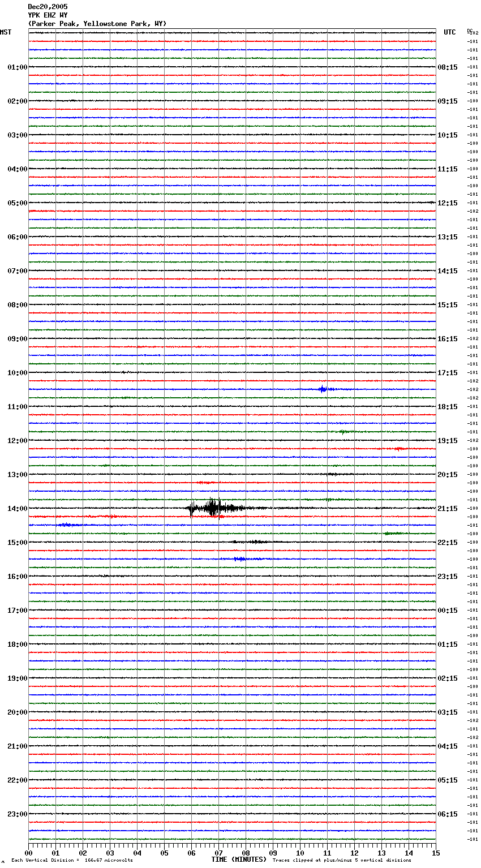
Task: Click the blue burst near minute 11 below 10:00
Action: [x=324, y=389]
